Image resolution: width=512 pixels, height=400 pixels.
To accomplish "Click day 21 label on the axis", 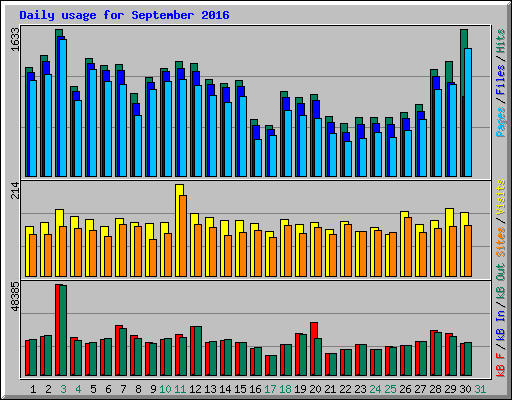I will click(x=330, y=389).
